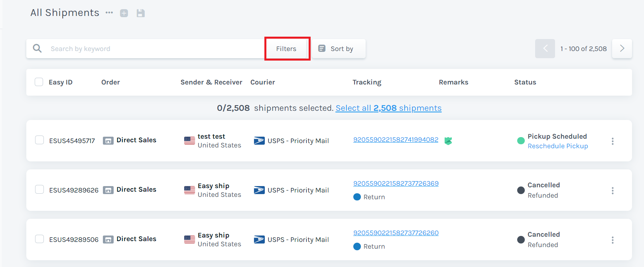Click the 1 - 100 of 2,508 pagination text
Viewport: 644px width, 267px height.
583,49
